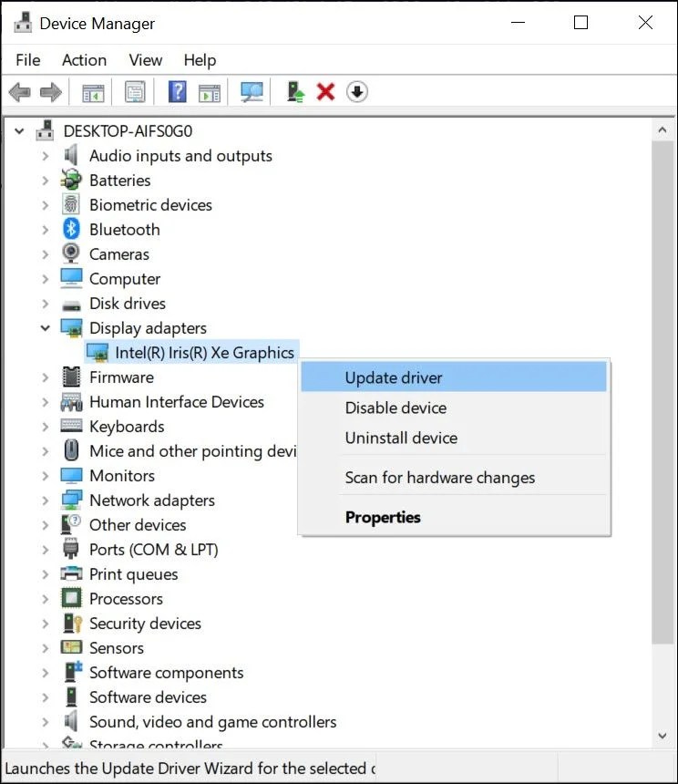This screenshot has height=784, width=678.
Task: Choose Update driver from context menu
Action: coord(454,377)
